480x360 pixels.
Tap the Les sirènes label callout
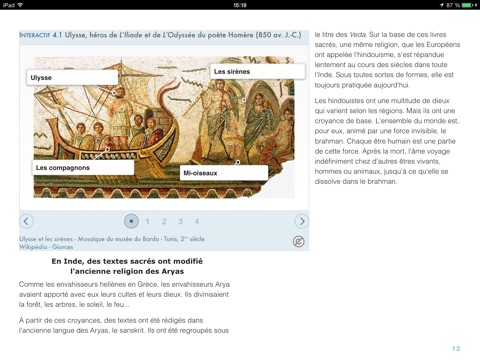click(258, 71)
